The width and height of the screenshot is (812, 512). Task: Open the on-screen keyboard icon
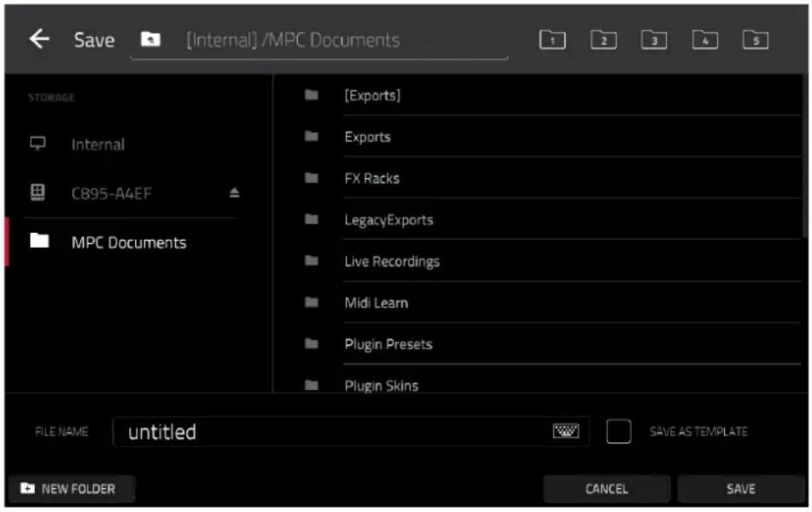[x=565, y=431]
